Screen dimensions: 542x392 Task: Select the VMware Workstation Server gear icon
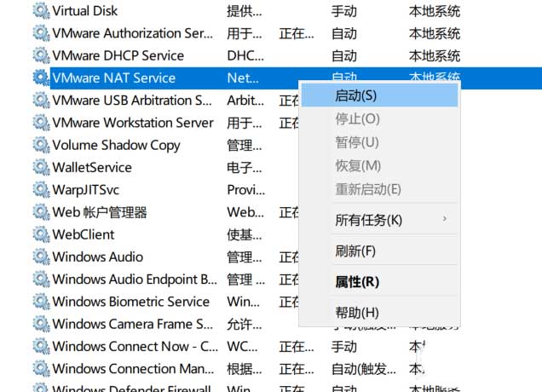pyautogui.click(x=41, y=123)
